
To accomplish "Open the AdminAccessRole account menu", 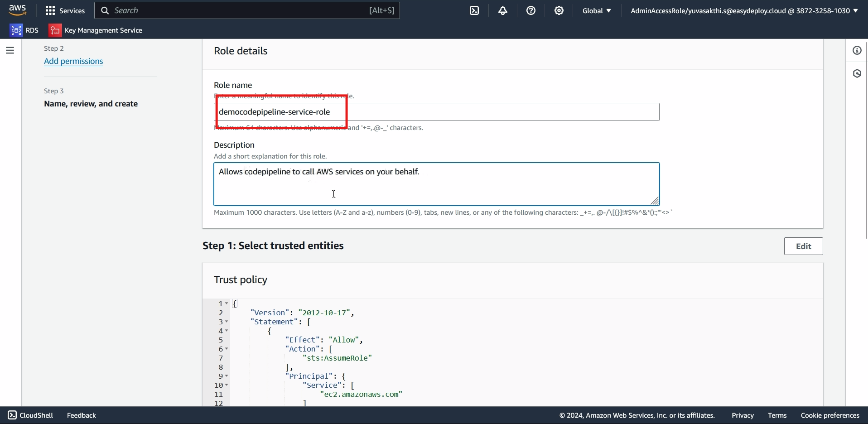I will (744, 11).
